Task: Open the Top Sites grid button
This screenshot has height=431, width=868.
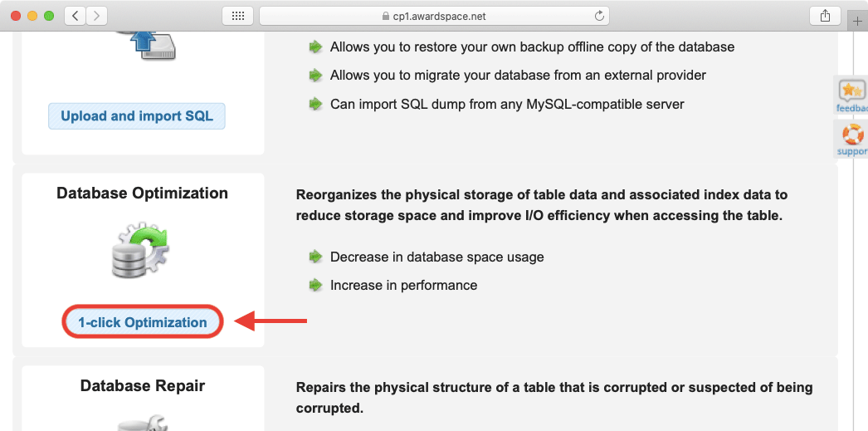Action: coord(237,16)
